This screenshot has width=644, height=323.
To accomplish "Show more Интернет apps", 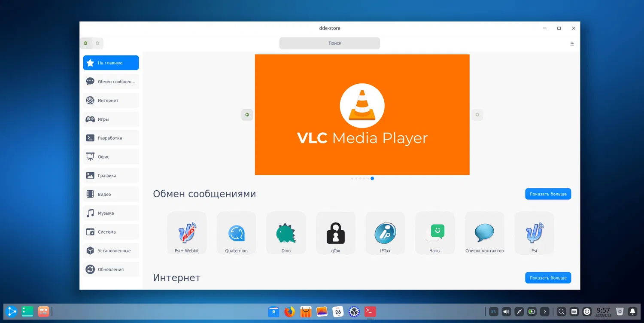I will click(x=548, y=278).
